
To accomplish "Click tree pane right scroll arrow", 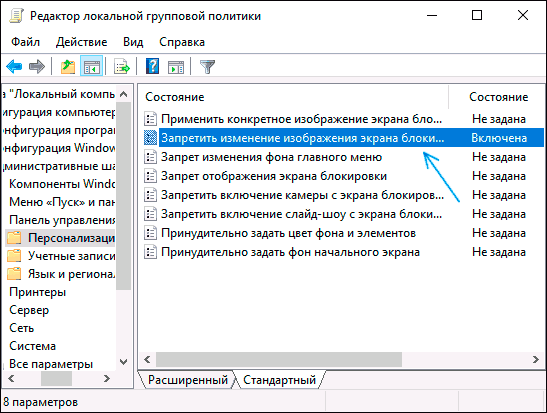I will (x=107, y=378).
